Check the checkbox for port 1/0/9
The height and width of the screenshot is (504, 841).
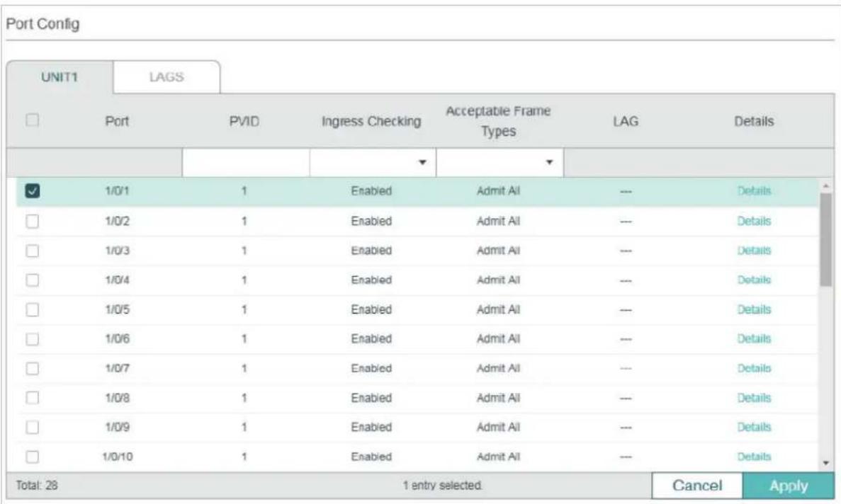[x=32, y=427]
